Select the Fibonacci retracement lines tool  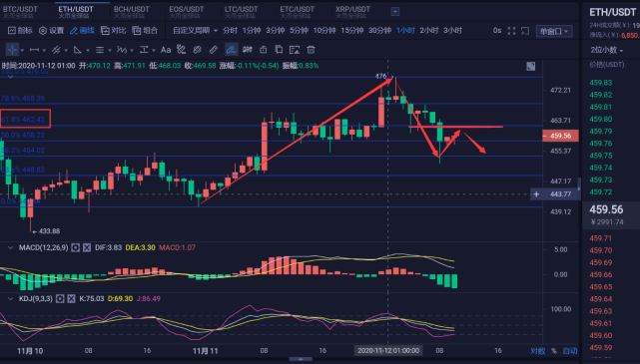coord(100,50)
